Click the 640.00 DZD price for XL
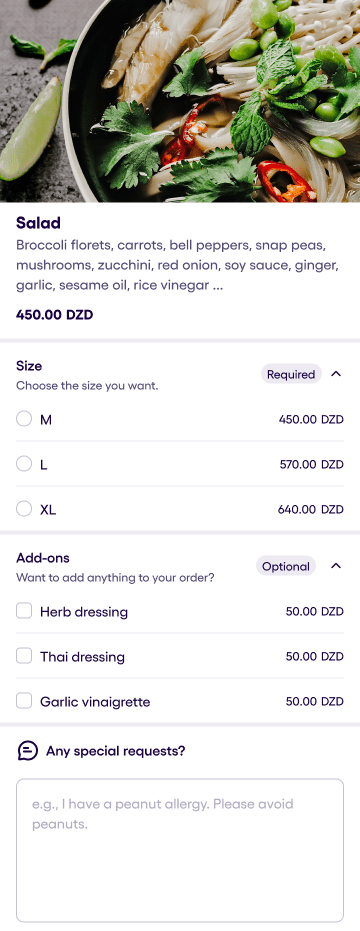Viewport: 360px width, 931px height. [x=311, y=509]
